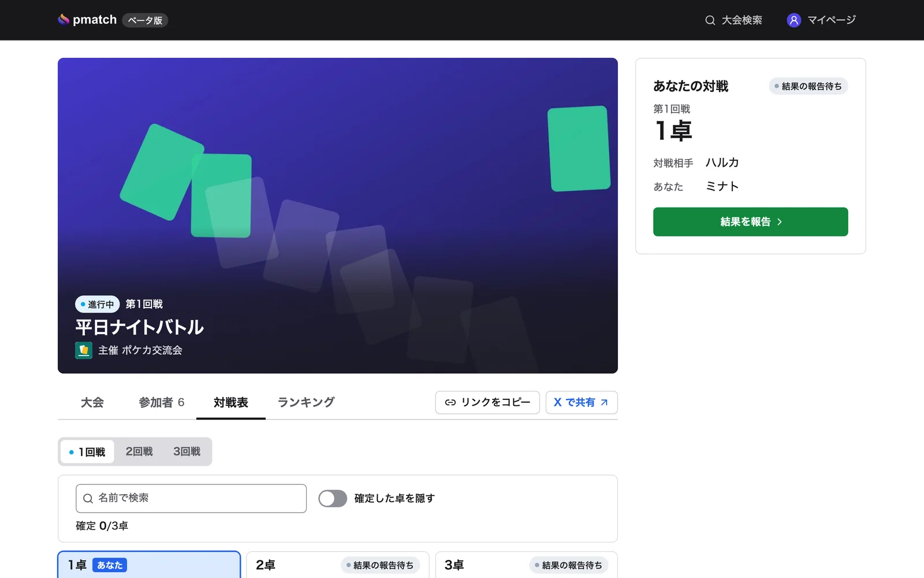
Task: Click the 進行中 status badge
Action: tap(97, 304)
